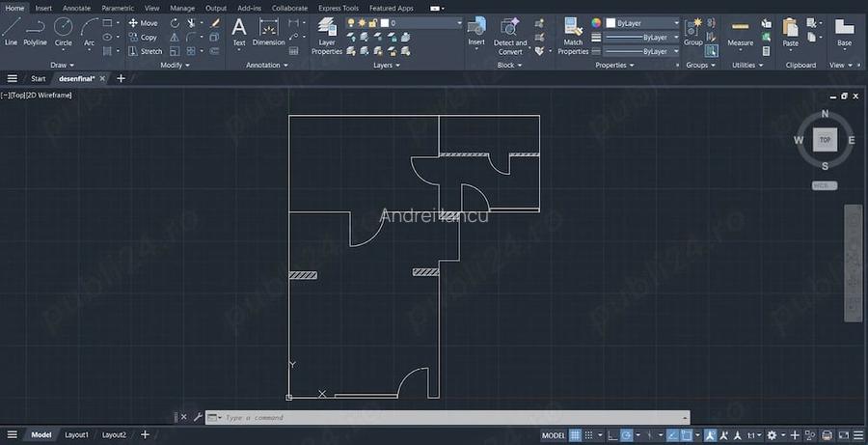Image resolution: width=868 pixels, height=445 pixels.
Task: Select the Rotate tool icon
Action: click(x=175, y=23)
